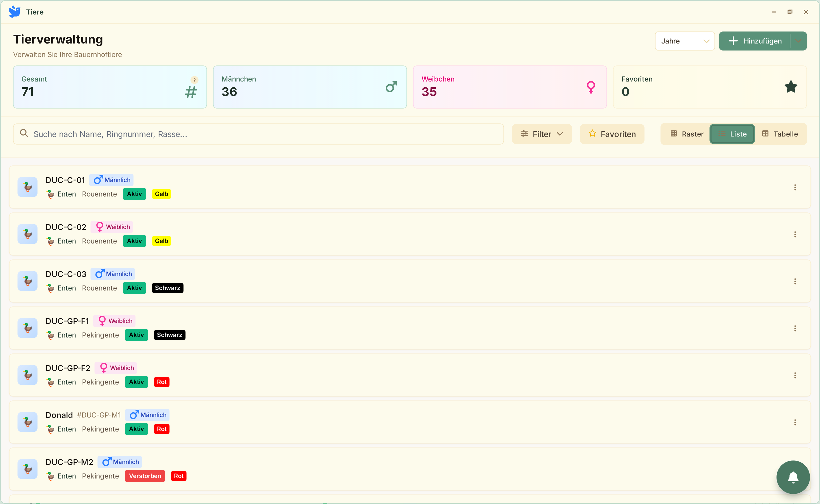Expand the Filter dropdown
This screenshot has height=504, width=820.
[542, 134]
